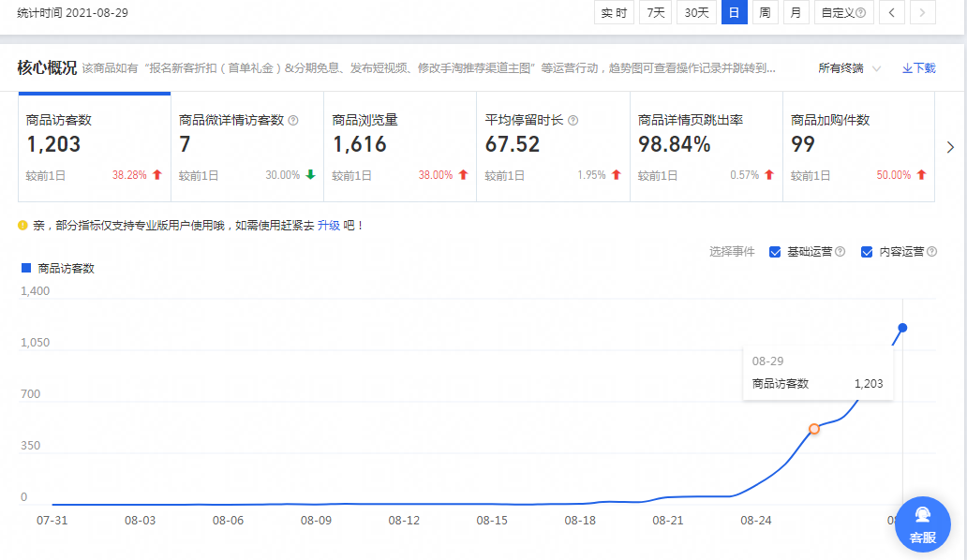This screenshot has width=967, height=560.
Task: Toggle the right arrow to show more metrics
Action: (x=950, y=147)
